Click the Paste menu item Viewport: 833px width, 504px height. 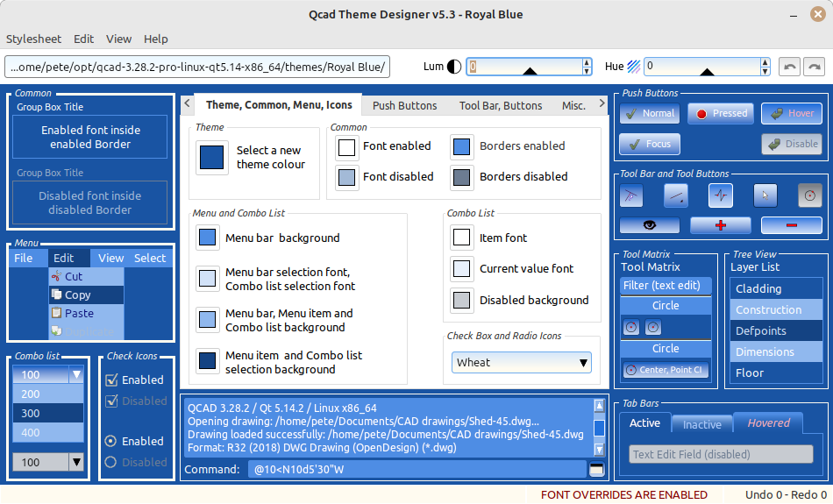click(87, 313)
